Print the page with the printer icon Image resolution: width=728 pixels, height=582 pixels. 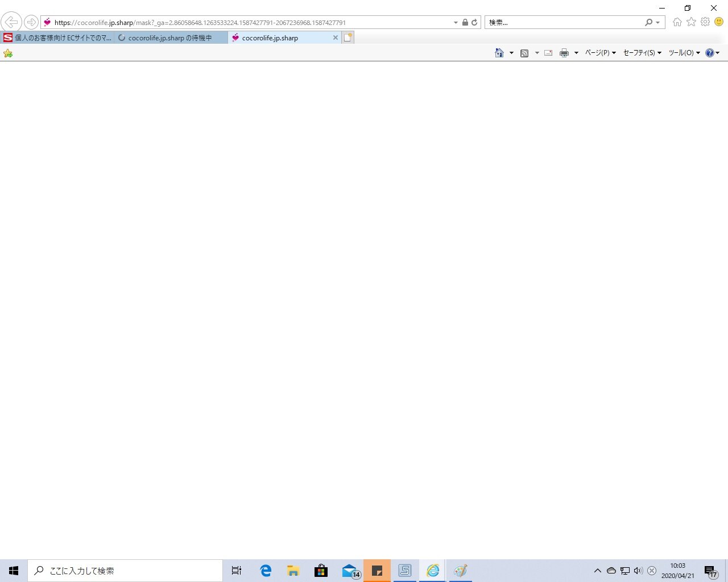coord(564,53)
